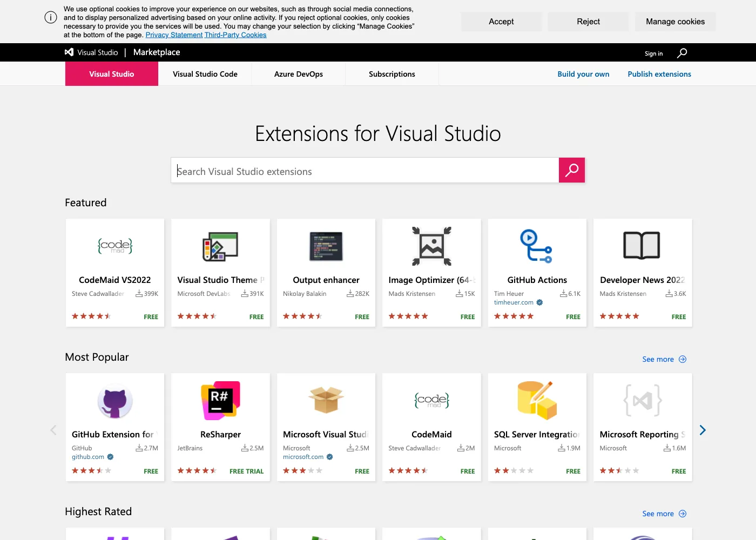
Task: Click the Image Optimizer star rating
Action: [x=408, y=316]
